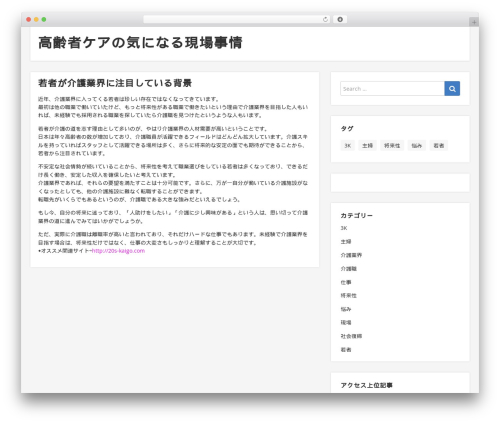The width and height of the screenshot is (500, 423).
Task: Click the browser reload icon
Action: [x=325, y=20]
